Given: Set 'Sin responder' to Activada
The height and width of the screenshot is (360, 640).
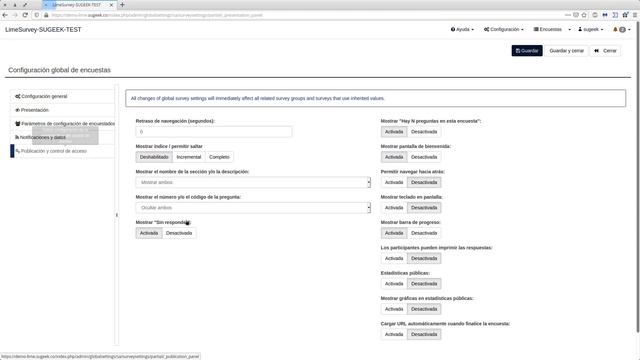Looking at the screenshot, I should [x=149, y=233].
